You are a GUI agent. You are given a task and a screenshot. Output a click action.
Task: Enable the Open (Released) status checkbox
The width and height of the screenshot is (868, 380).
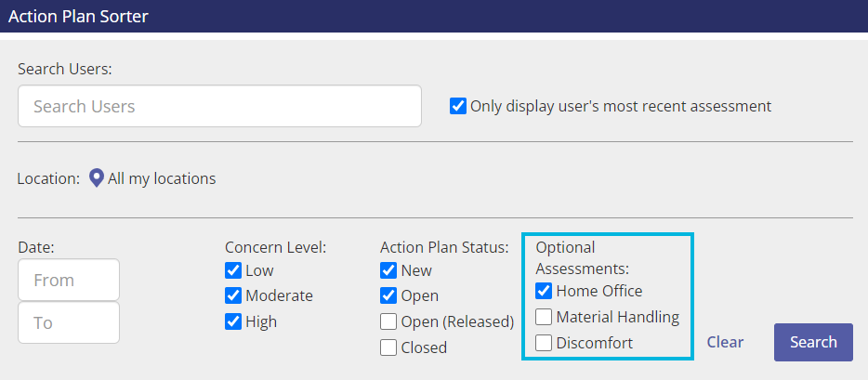pyautogui.click(x=388, y=321)
